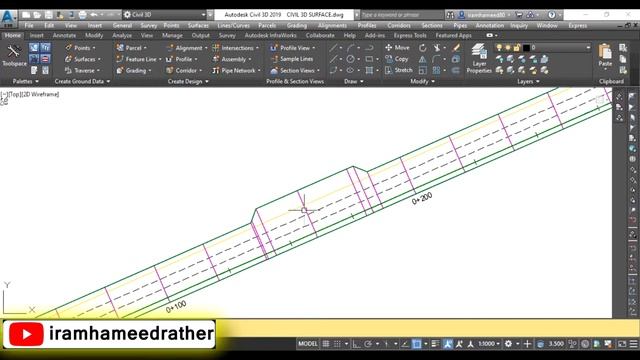The image size is (640, 360).
Task: Click the Array tool icon
Action: 436,70
